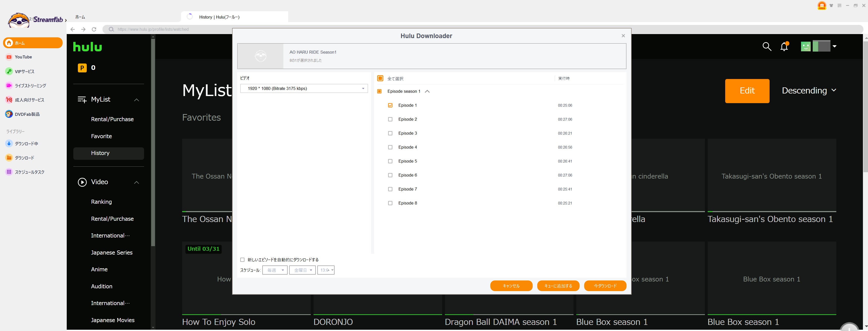This screenshot has width=868, height=331.
Task: Click the FREE gift icon in the title bar
Action: click(x=822, y=6)
